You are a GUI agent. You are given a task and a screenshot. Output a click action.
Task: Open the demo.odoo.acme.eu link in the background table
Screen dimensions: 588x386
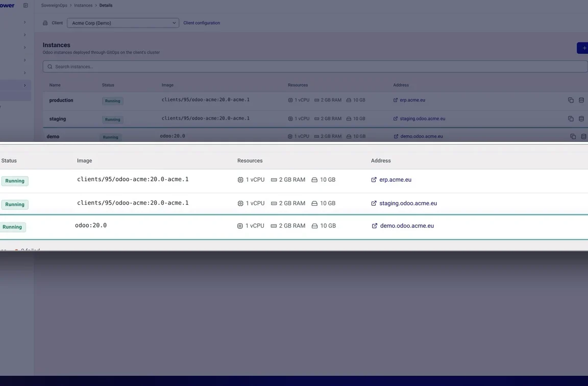click(422, 136)
